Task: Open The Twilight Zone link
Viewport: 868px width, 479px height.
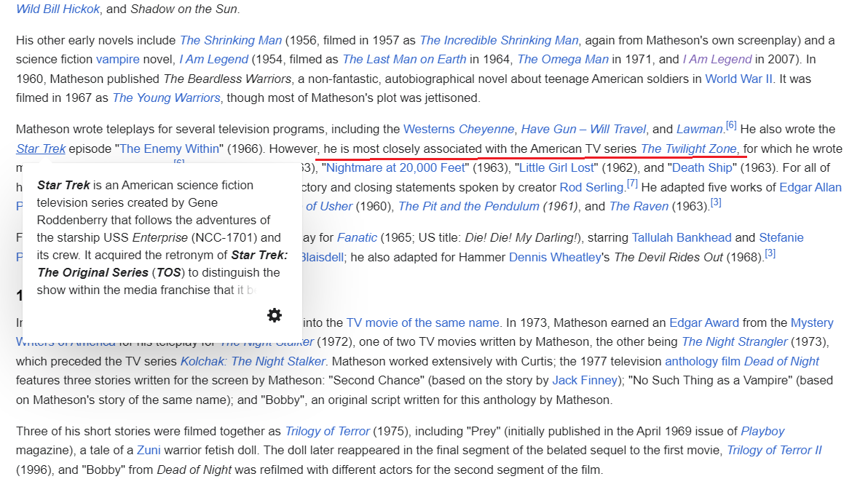Action: tap(689, 149)
